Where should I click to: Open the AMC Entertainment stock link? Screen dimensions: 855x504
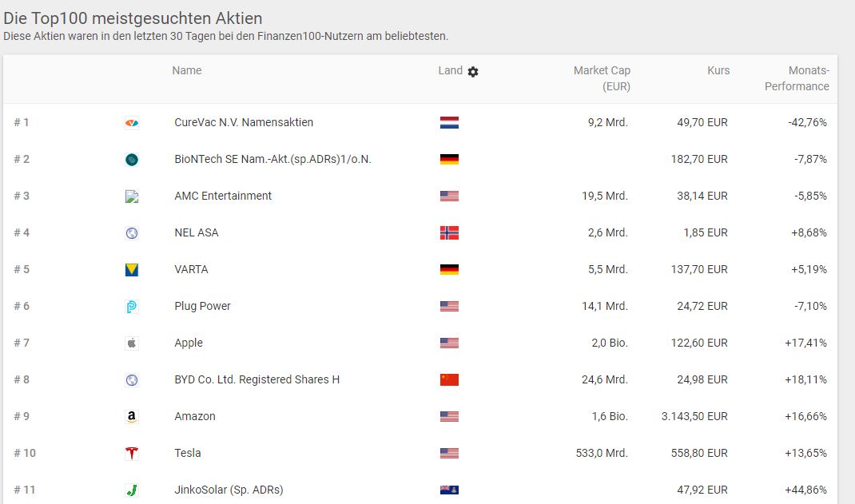pos(223,196)
